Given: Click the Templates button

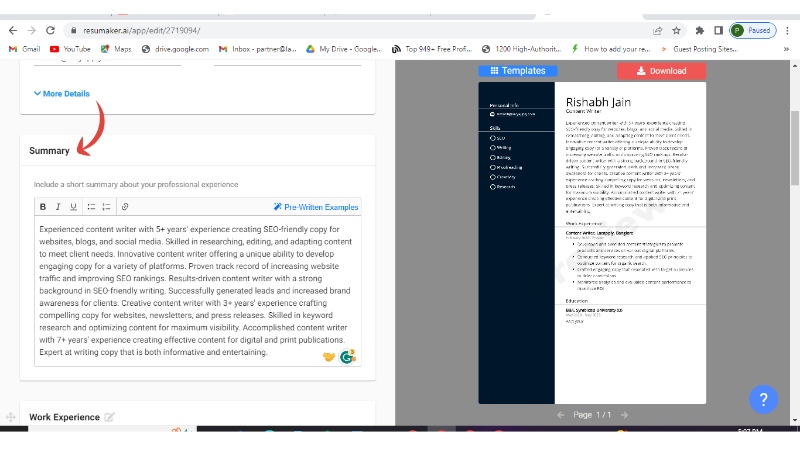Looking at the screenshot, I should [x=517, y=71].
